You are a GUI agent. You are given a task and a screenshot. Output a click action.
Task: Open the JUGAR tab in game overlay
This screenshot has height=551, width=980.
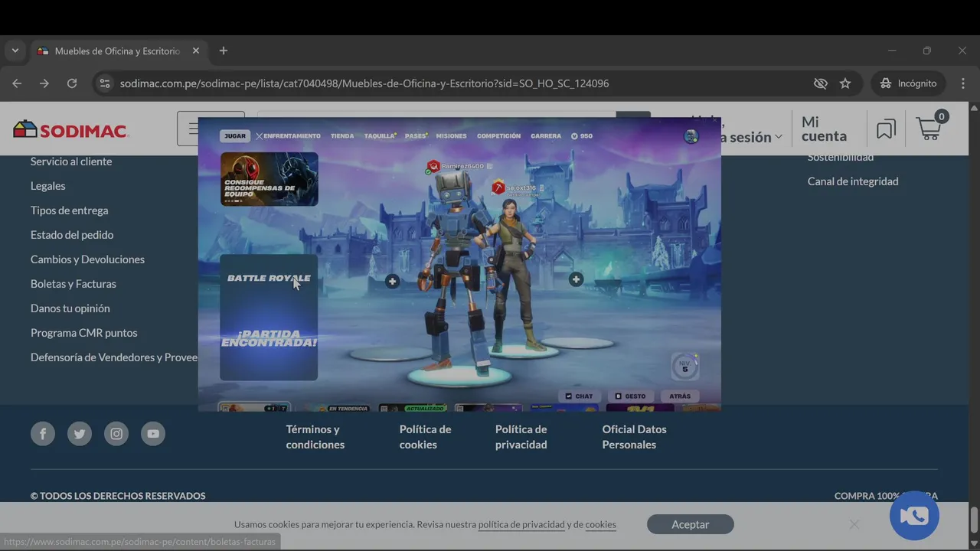point(235,136)
